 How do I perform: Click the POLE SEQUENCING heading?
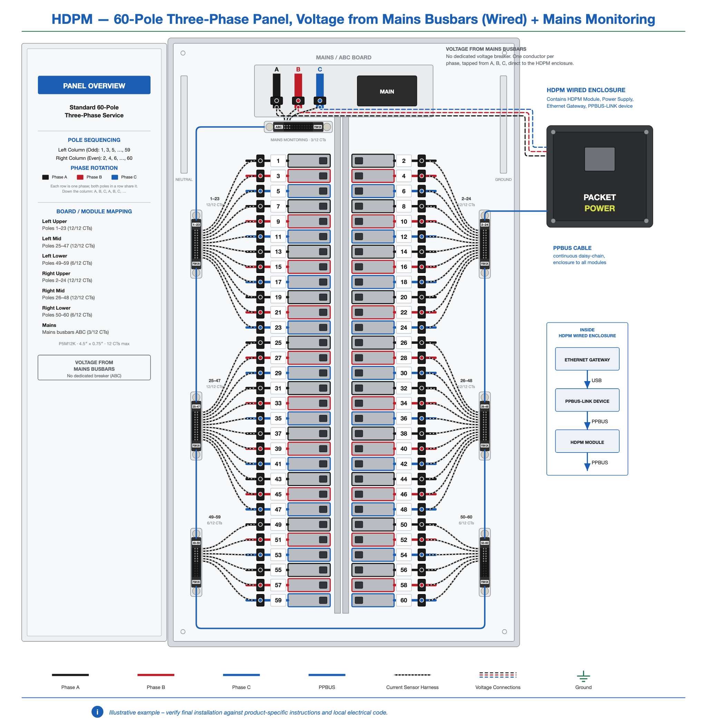[94, 140]
